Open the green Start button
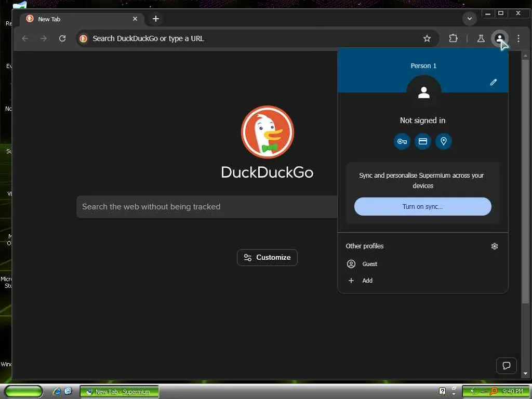This screenshot has width=532, height=399. (x=23, y=392)
